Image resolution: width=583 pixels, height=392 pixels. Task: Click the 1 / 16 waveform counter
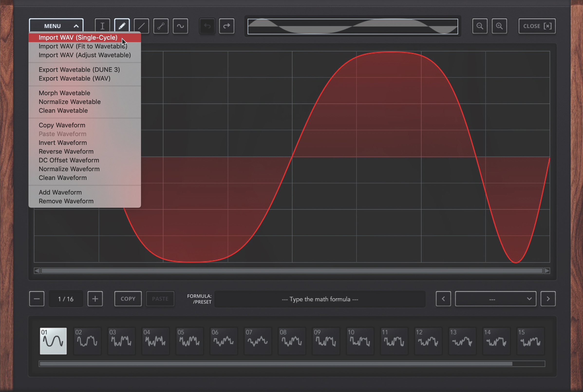pyautogui.click(x=66, y=299)
